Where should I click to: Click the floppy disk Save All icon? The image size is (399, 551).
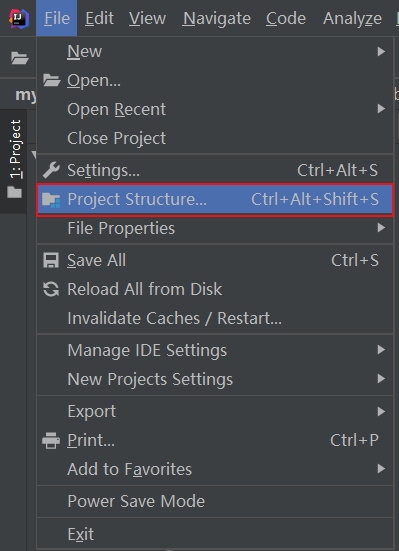pyautogui.click(x=51, y=261)
